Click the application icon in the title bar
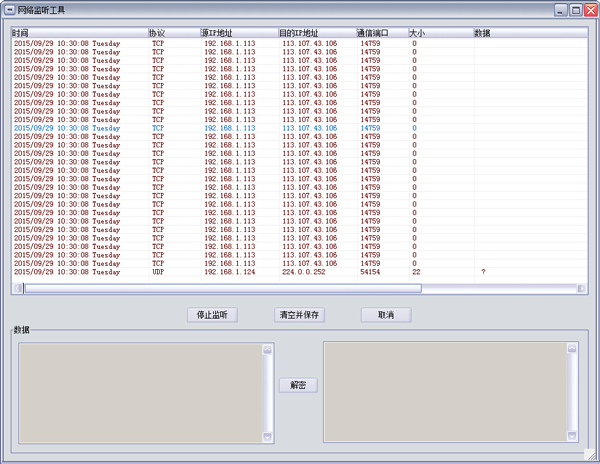 tap(9, 9)
